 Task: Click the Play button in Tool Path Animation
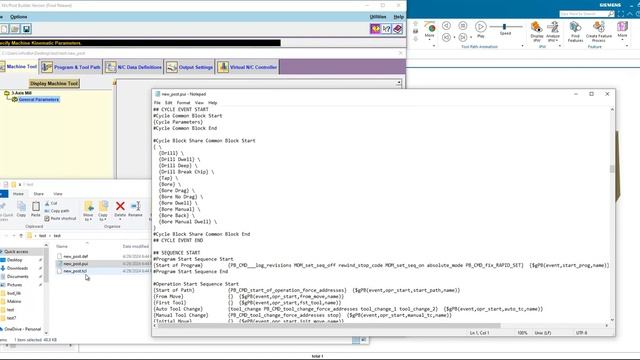481,27
